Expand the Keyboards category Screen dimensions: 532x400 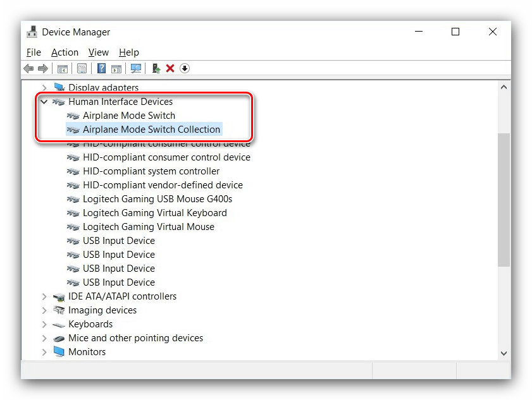44,324
